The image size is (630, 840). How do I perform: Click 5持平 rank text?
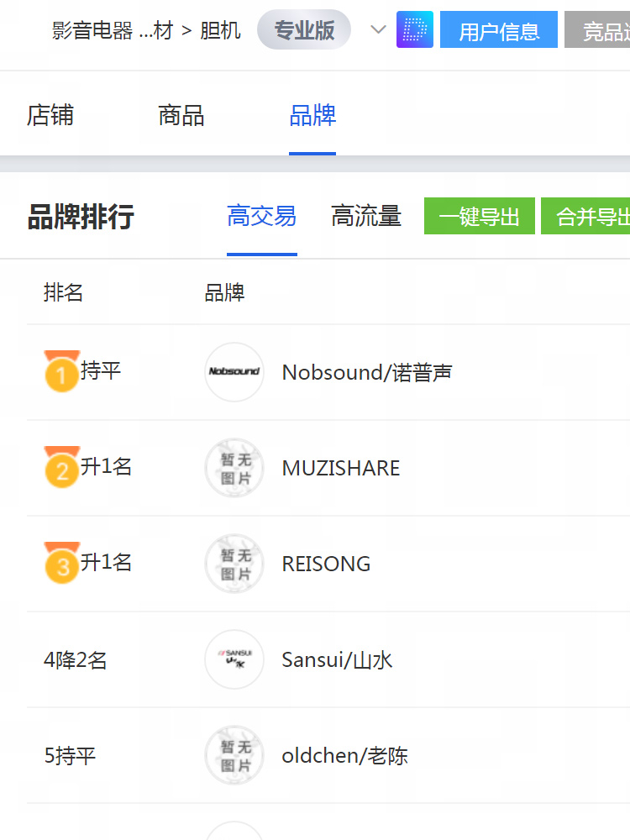click(x=70, y=756)
